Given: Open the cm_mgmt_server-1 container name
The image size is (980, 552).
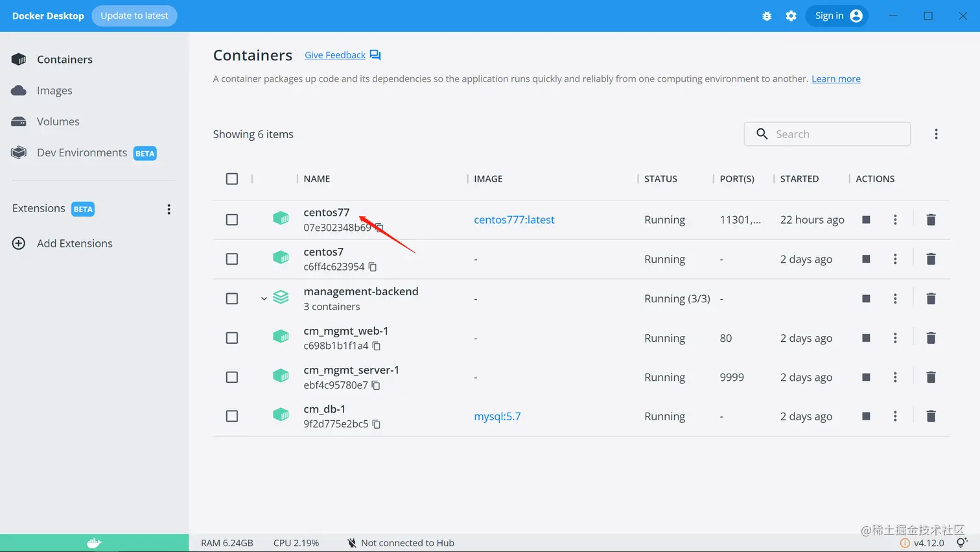Looking at the screenshot, I should pos(351,370).
